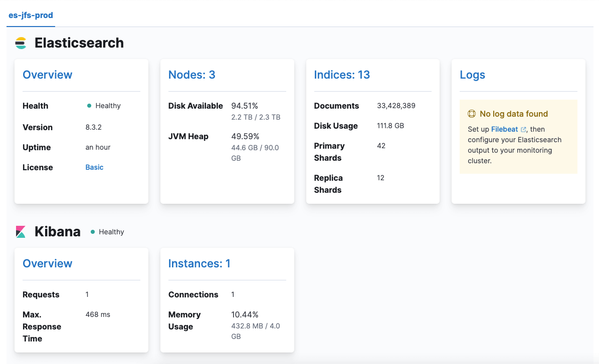
Task: Open the Indices: 13 link
Action: [342, 75]
